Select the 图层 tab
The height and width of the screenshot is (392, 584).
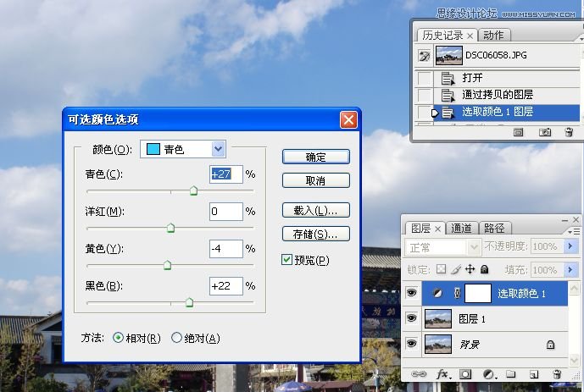pyautogui.click(x=420, y=229)
